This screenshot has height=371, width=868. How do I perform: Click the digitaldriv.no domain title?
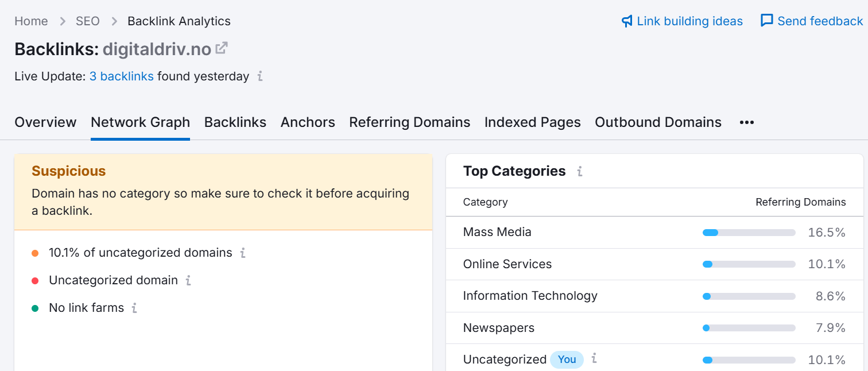click(157, 49)
